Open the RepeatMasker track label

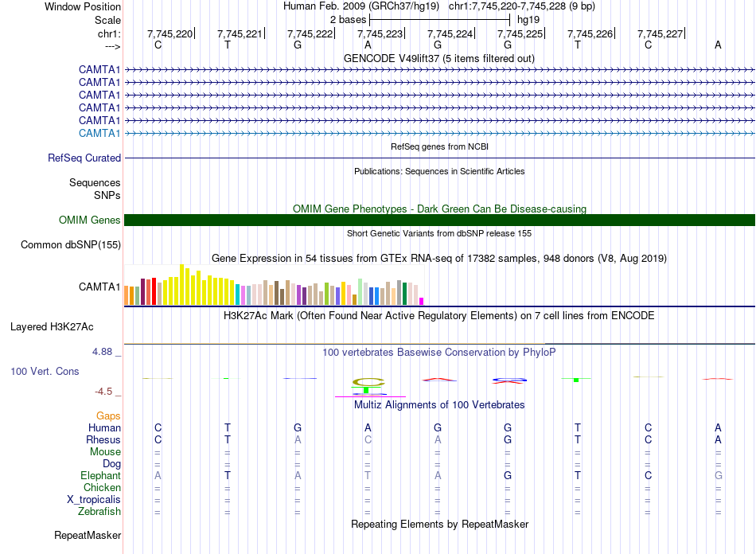(87, 536)
